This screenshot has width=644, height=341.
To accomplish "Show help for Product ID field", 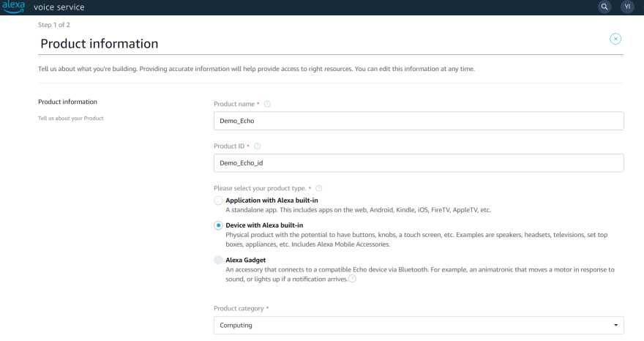I will pyautogui.click(x=258, y=146).
